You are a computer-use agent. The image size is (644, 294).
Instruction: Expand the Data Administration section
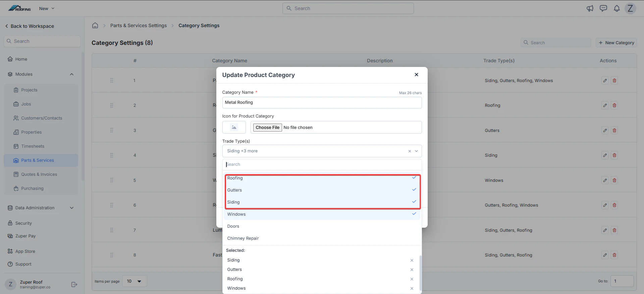(x=71, y=208)
